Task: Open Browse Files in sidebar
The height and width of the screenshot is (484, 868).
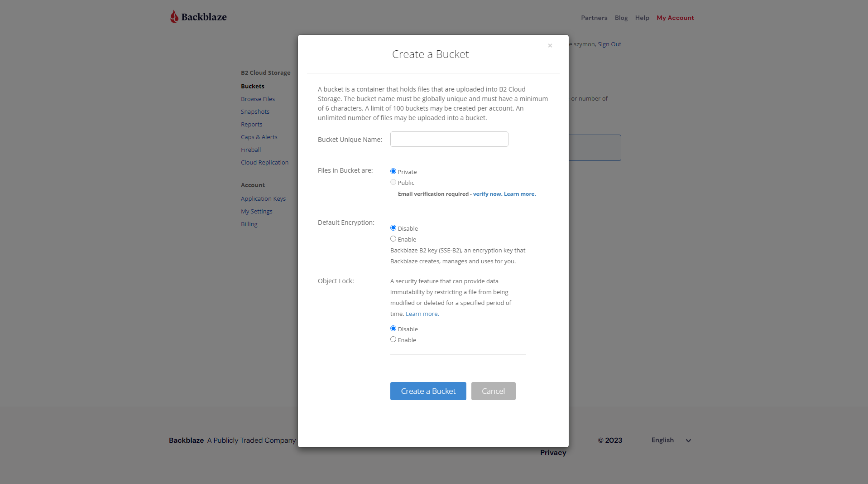Action: click(x=258, y=99)
